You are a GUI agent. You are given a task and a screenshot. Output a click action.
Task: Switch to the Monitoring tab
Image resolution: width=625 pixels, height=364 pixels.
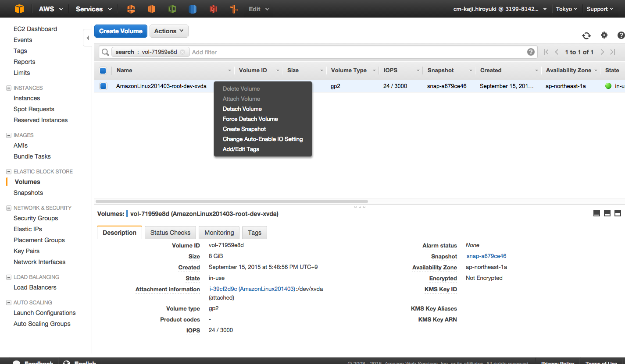point(219,232)
